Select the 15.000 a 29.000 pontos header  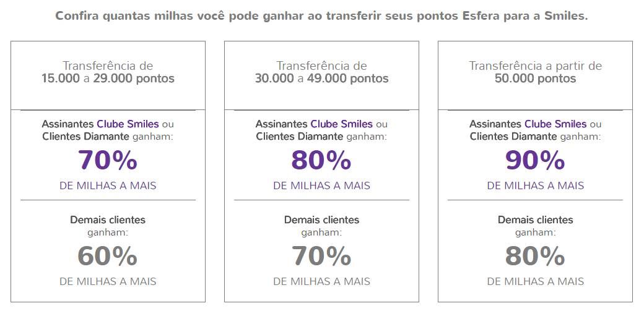(108, 79)
